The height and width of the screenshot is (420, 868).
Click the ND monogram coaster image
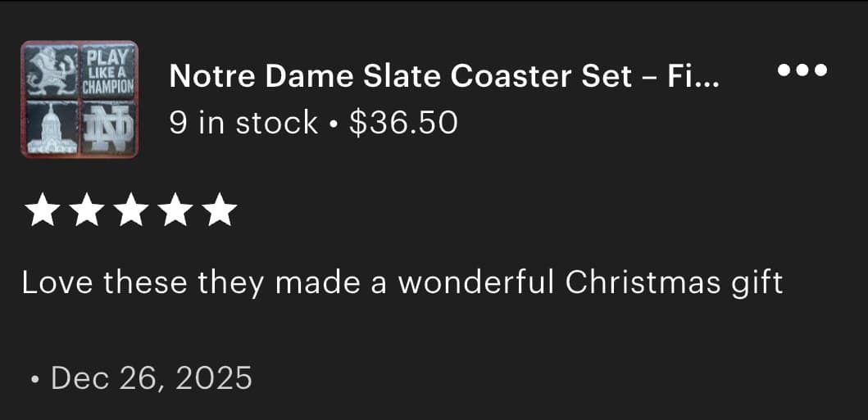click(x=108, y=128)
